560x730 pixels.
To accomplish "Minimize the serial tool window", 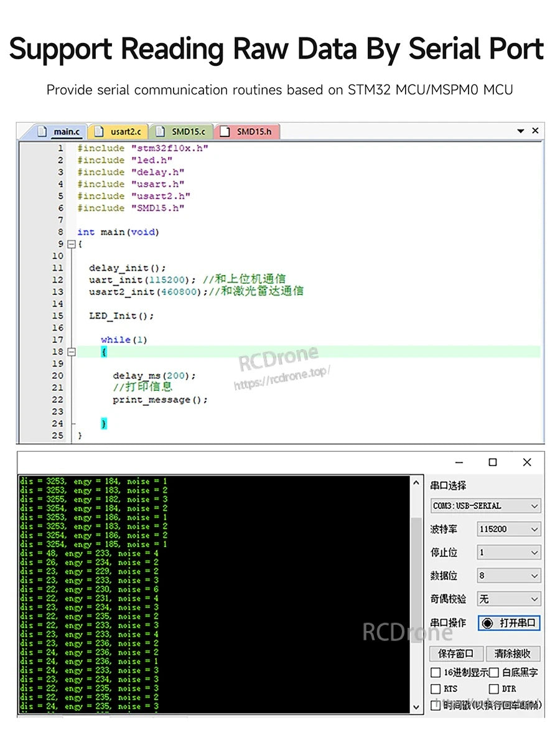I will pyautogui.click(x=459, y=462).
